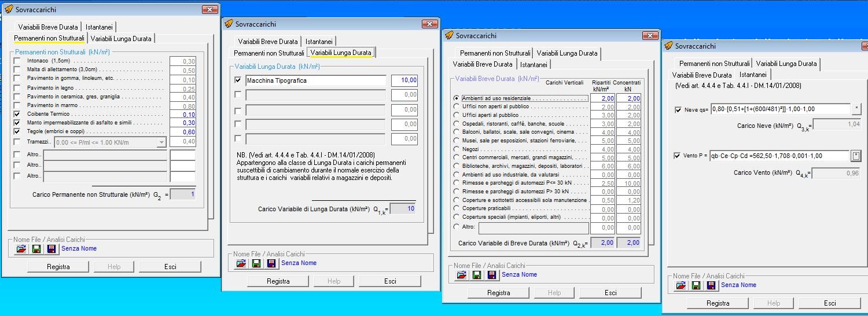Green floppy save icon in Permanenti non Strutturali window
The image size is (868, 316).
36,249
